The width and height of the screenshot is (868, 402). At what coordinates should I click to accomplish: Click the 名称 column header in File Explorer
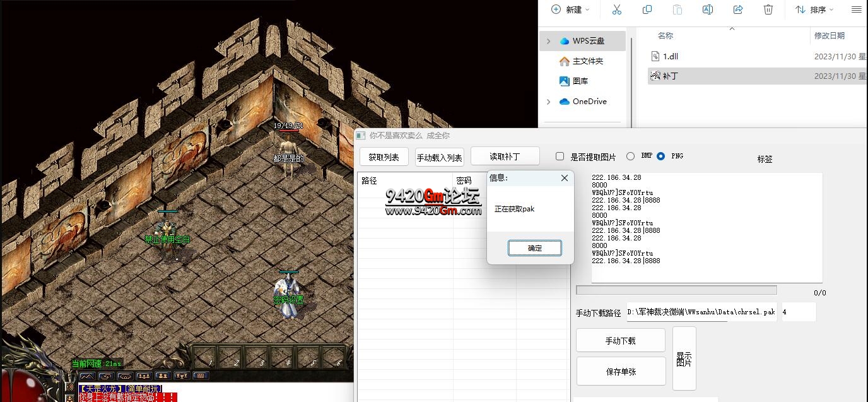[666, 36]
